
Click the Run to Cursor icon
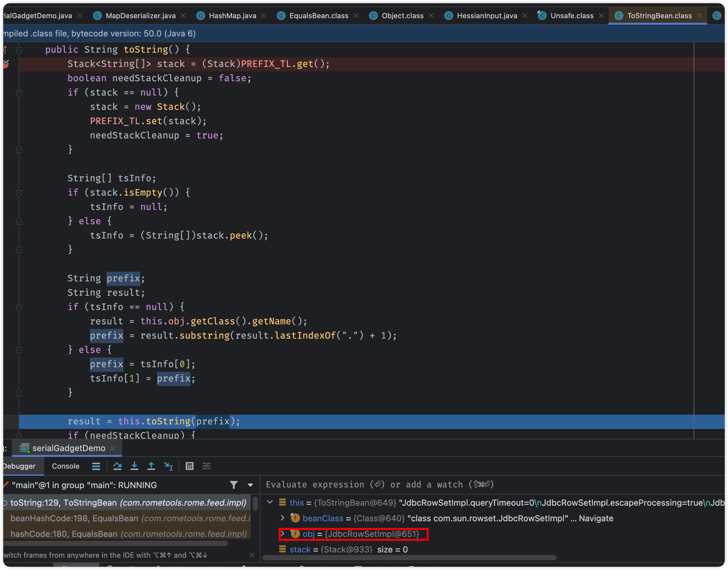pos(169,466)
